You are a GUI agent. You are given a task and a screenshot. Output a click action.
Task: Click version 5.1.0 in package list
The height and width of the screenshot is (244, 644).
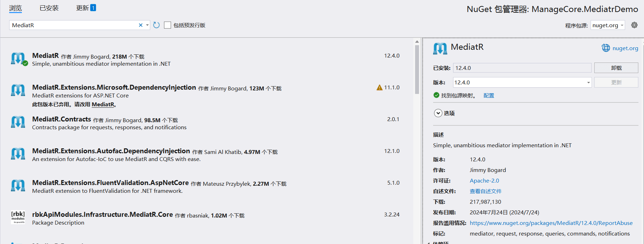(393, 183)
